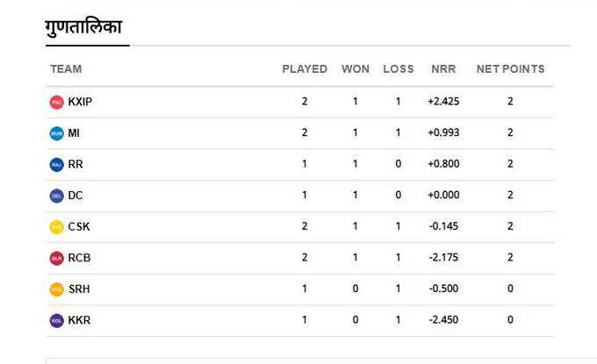Open the SRH team name link
The image size is (597, 364).
tap(79, 289)
